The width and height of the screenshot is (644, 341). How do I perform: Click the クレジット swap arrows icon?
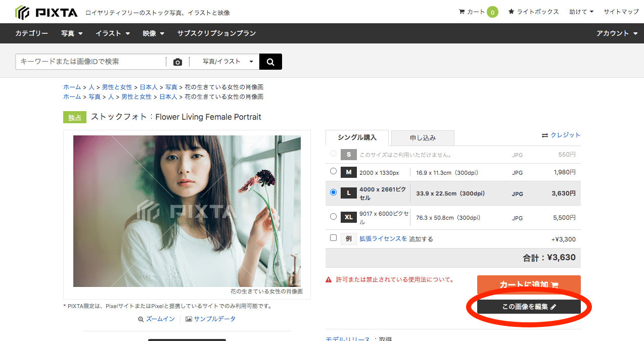click(x=544, y=135)
